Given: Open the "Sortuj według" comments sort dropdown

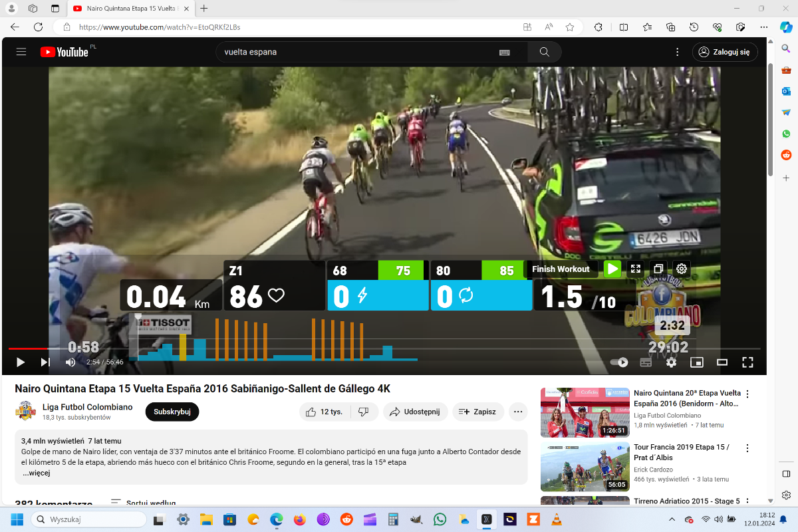Looking at the screenshot, I should 143,503.
